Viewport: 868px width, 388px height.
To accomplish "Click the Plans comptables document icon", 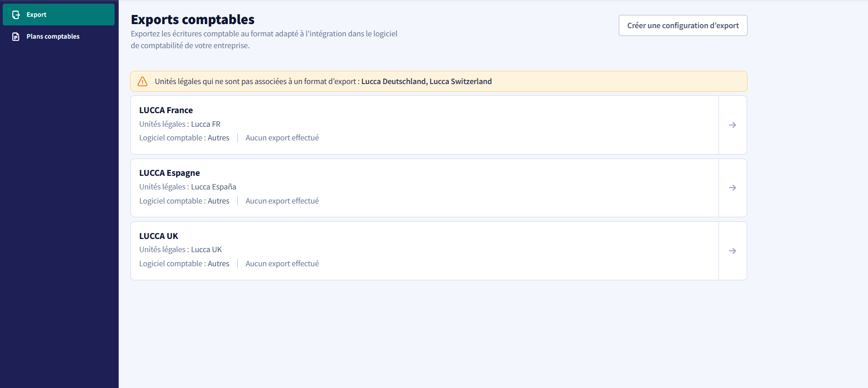I will pyautogui.click(x=16, y=36).
